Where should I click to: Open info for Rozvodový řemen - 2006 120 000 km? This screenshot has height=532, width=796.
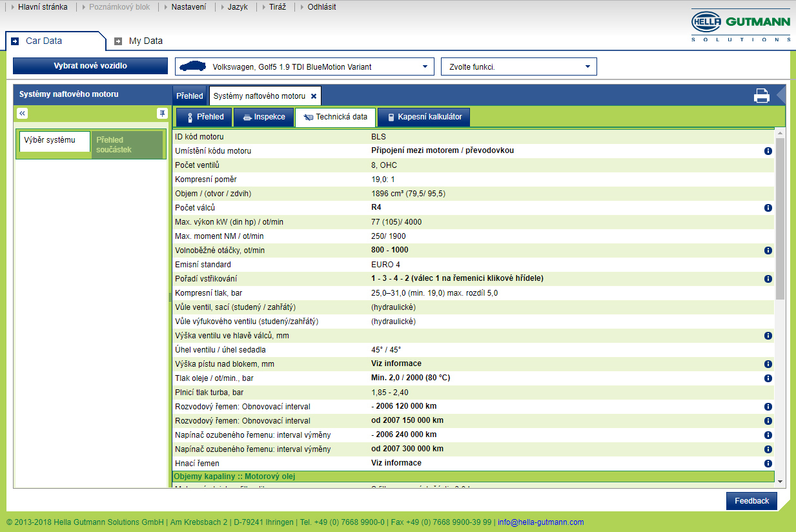click(768, 407)
